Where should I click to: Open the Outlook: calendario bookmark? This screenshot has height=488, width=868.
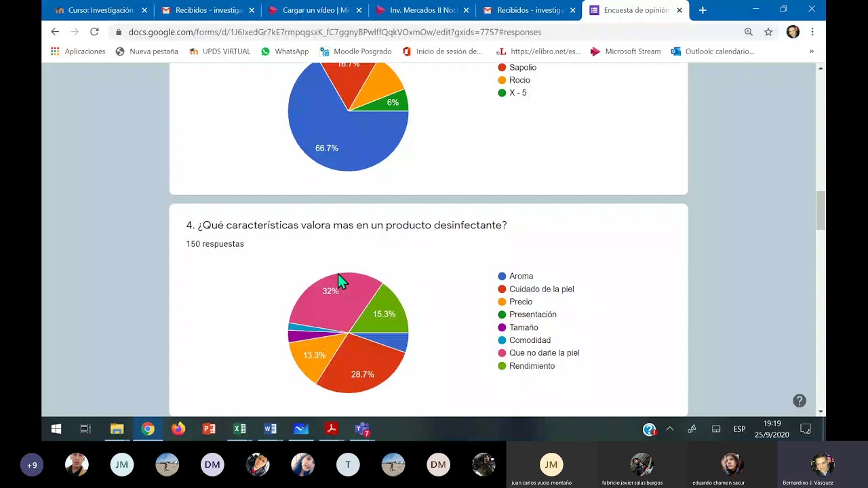(x=713, y=52)
